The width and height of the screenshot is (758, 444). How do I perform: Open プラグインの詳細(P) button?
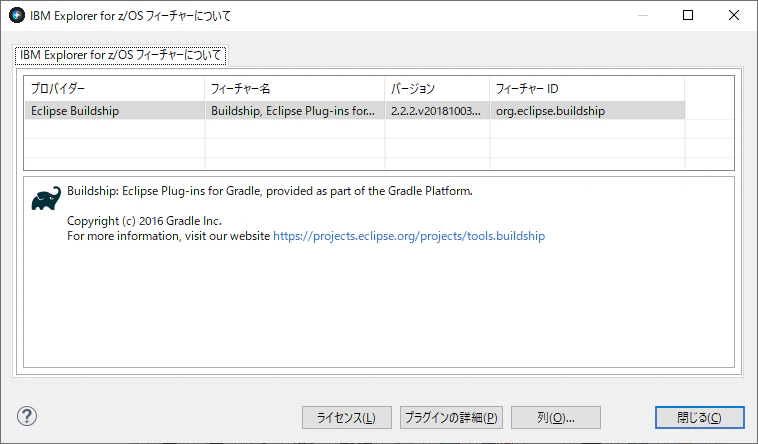[x=451, y=417]
